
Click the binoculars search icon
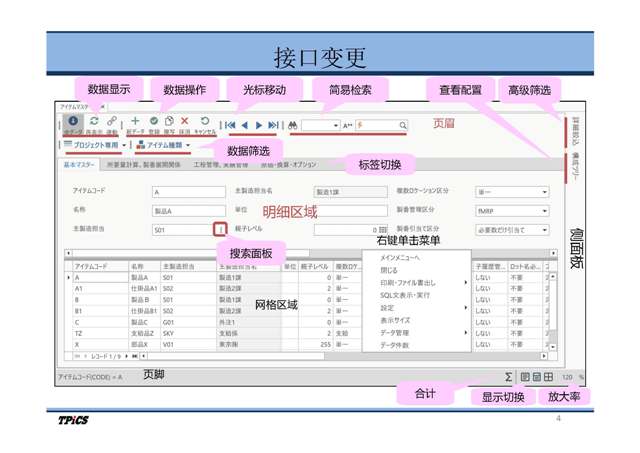(x=293, y=126)
